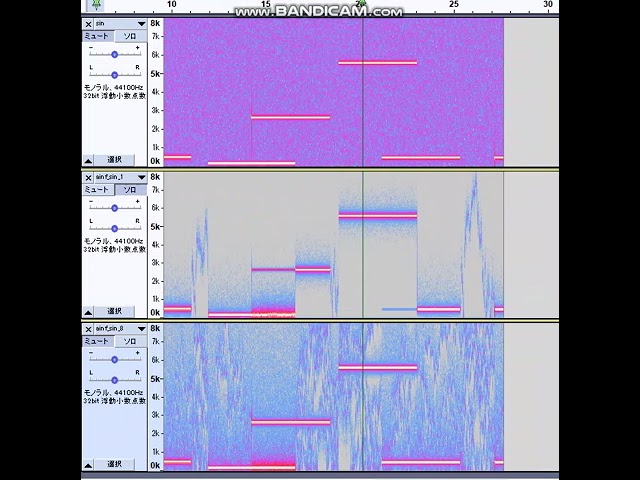Screen dimensions: 640x480
Task: Toggle ソロ (solo) on the sinf_sin_8 track
Action: click(x=130, y=341)
